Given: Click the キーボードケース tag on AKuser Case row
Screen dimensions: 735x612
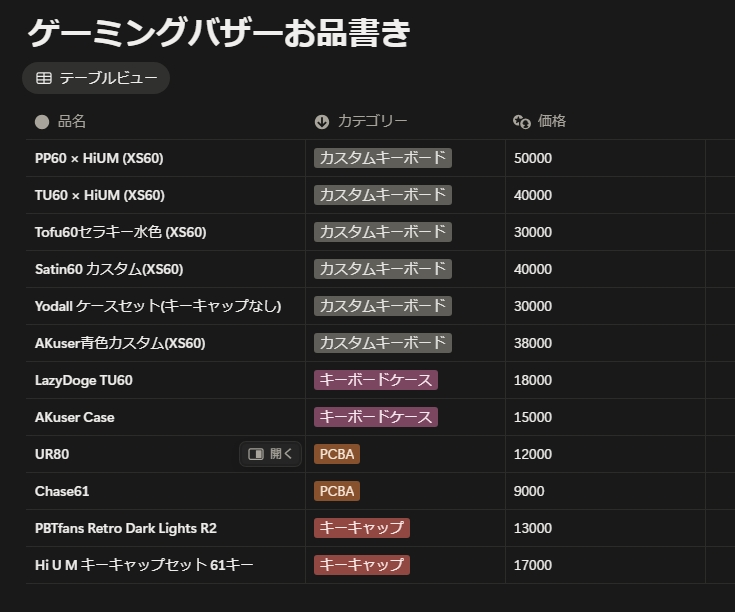Looking at the screenshot, I should coord(376,417).
